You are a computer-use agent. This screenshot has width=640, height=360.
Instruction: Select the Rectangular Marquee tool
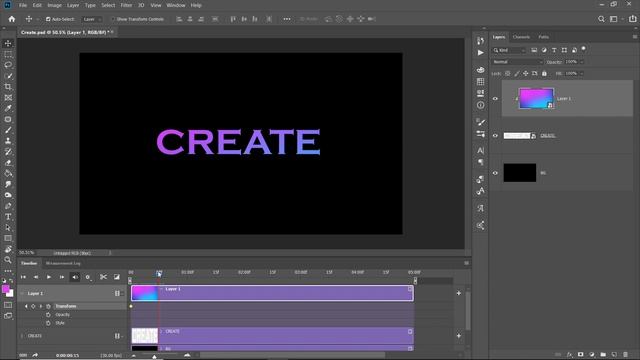(x=8, y=54)
